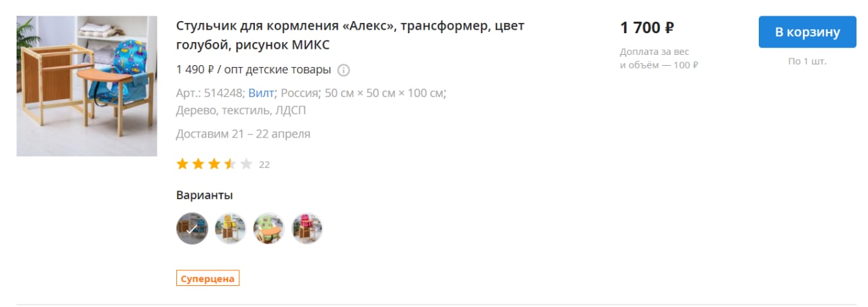Choose the pink chair variant
868x307 pixels.
tap(307, 228)
